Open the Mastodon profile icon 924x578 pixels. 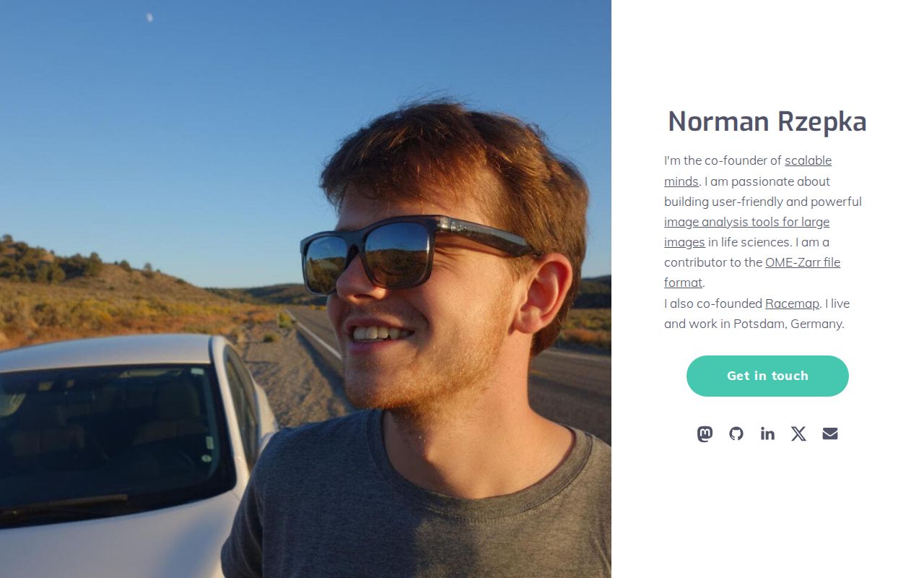click(x=705, y=433)
